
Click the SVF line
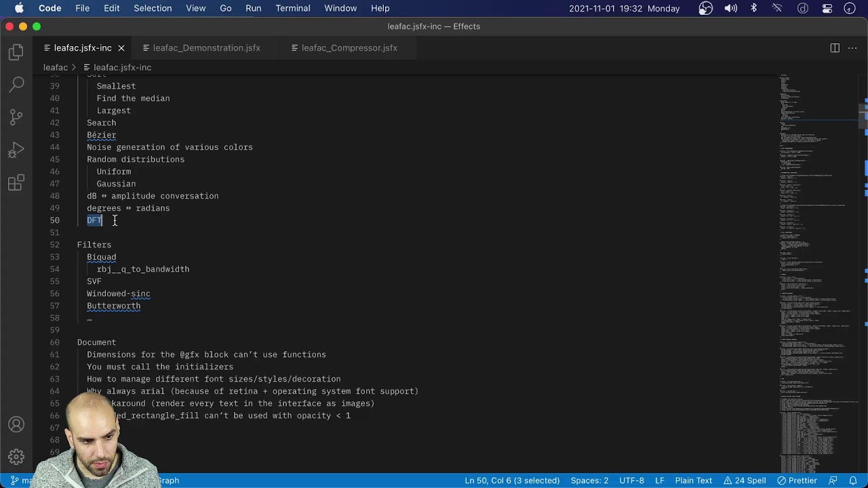click(x=94, y=281)
